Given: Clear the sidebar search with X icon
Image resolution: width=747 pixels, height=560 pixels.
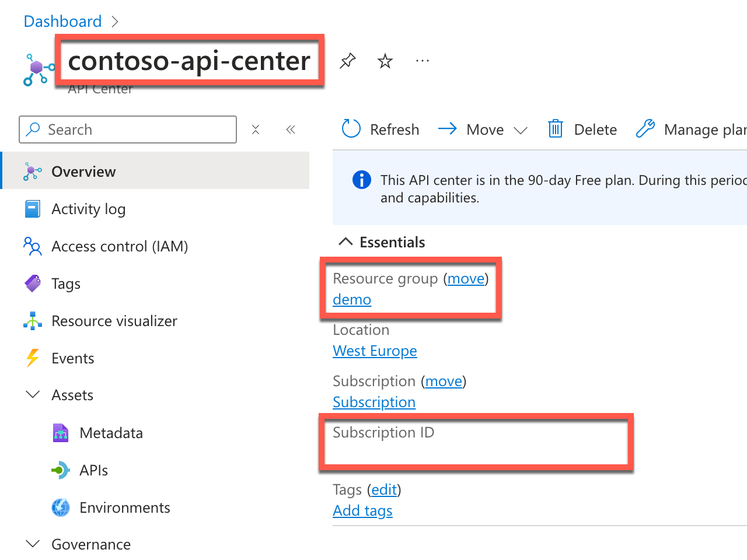Looking at the screenshot, I should tap(256, 129).
